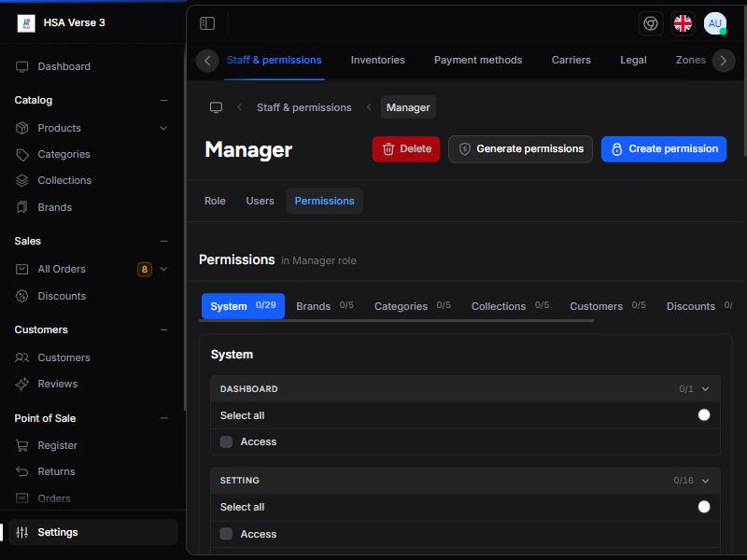Open the AU user avatar menu
Image resolution: width=747 pixels, height=560 pixels.
(714, 23)
